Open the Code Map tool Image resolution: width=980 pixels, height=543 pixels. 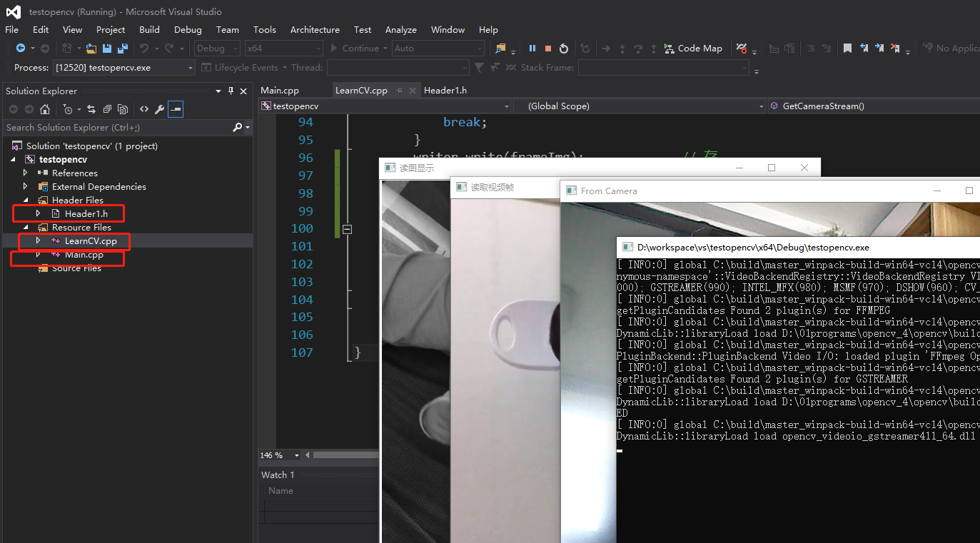pos(693,49)
